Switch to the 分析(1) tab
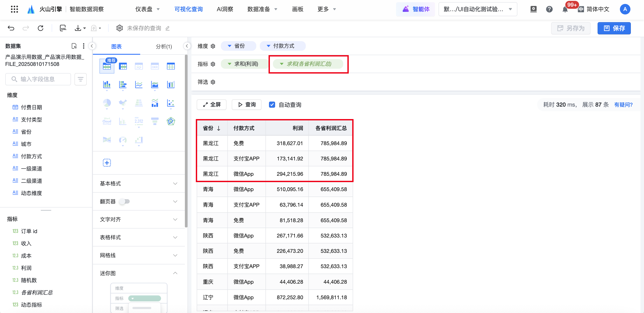 click(164, 46)
